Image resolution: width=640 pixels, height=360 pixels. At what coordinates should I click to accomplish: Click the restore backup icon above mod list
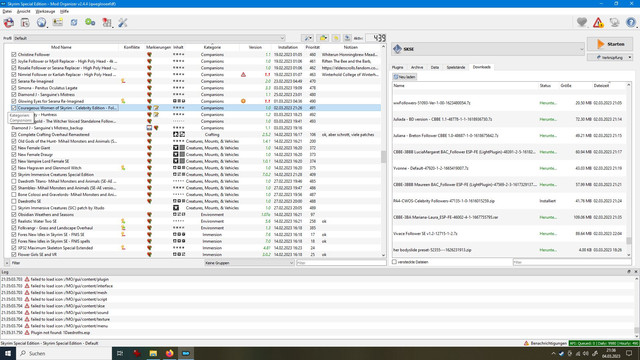(x=336, y=38)
